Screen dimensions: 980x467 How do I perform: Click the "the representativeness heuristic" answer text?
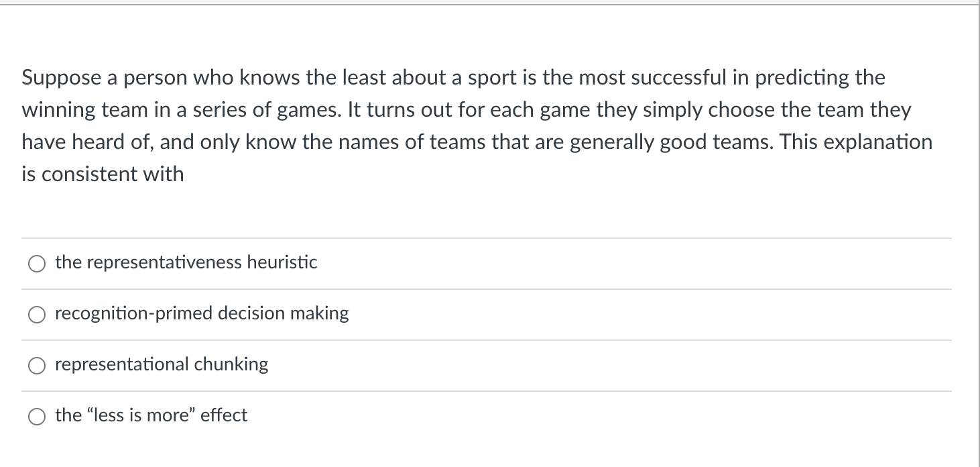pos(186,262)
